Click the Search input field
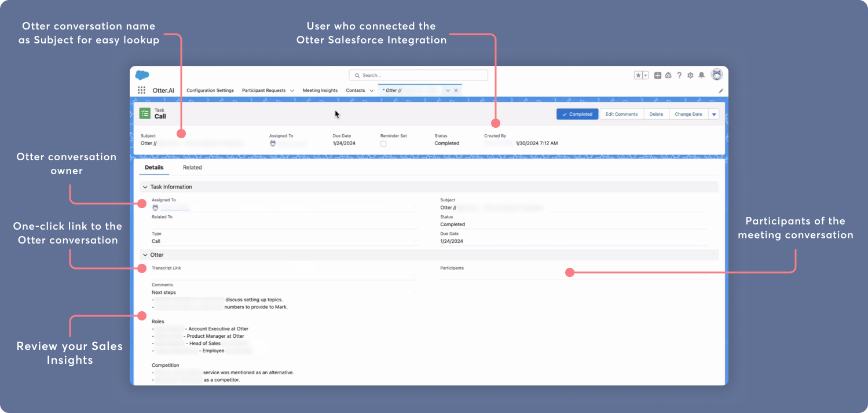Image resolution: width=868 pixels, height=413 pixels. click(x=418, y=75)
